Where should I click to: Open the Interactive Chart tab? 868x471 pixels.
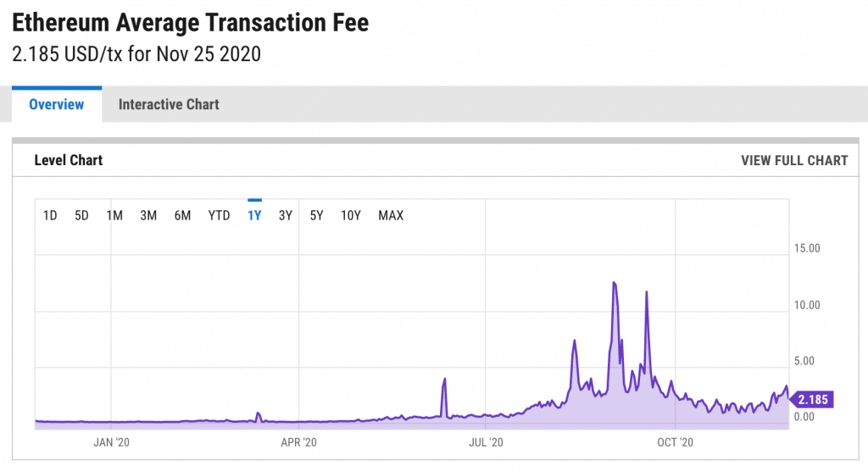click(169, 105)
